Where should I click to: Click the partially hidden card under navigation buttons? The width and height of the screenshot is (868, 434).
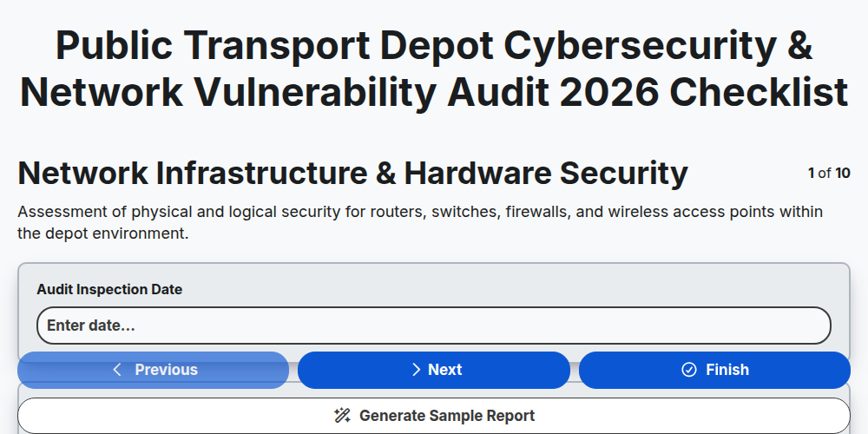click(434, 392)
